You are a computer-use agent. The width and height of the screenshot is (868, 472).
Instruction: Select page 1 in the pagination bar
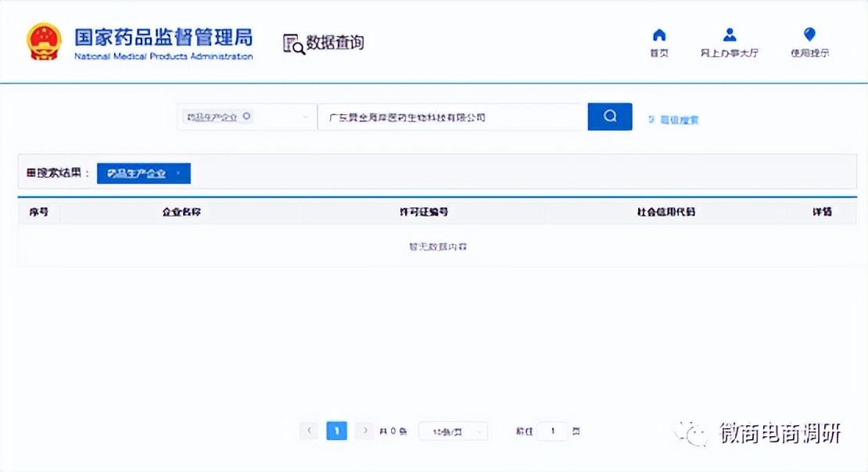coord(336,431)
